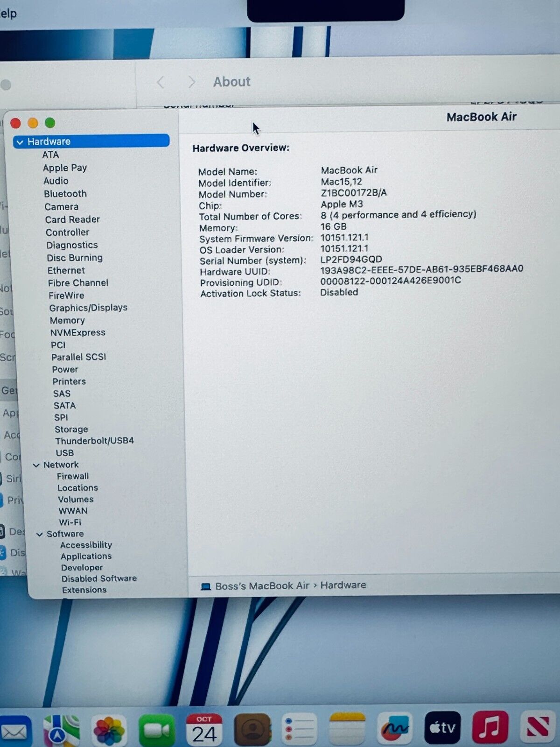Select Parallel SCSI entry
The image size is (560, 747).
79,357
